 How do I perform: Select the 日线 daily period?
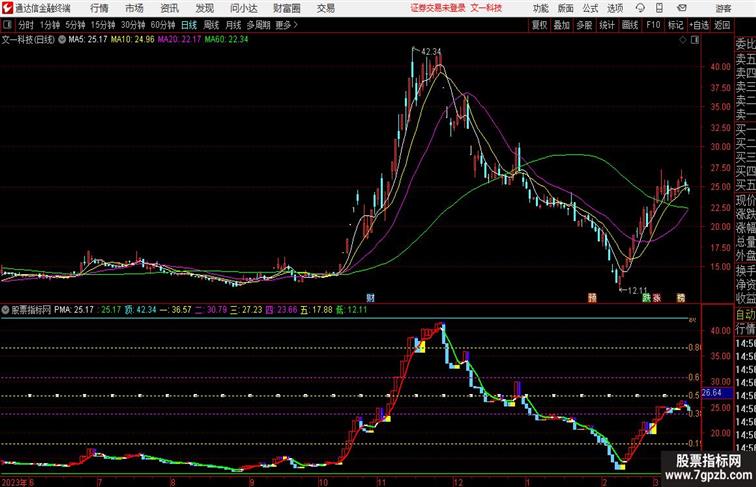(x=189, y=25)
